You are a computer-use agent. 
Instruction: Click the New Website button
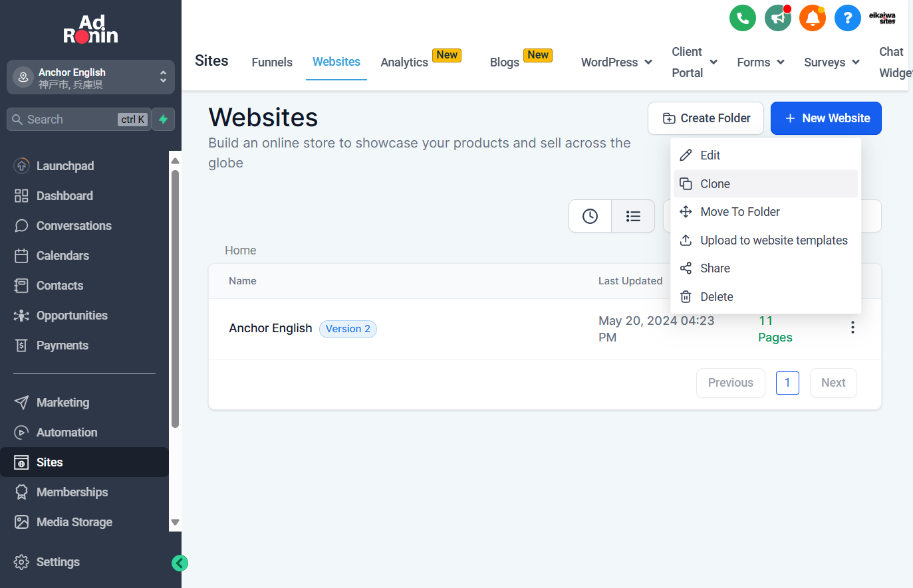pos(826,118)
